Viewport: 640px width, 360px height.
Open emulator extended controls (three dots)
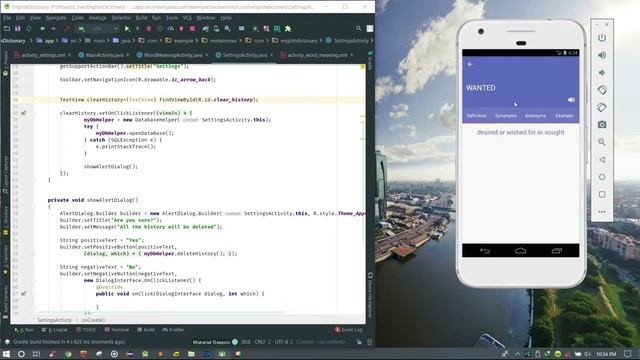tap(602, 212)
